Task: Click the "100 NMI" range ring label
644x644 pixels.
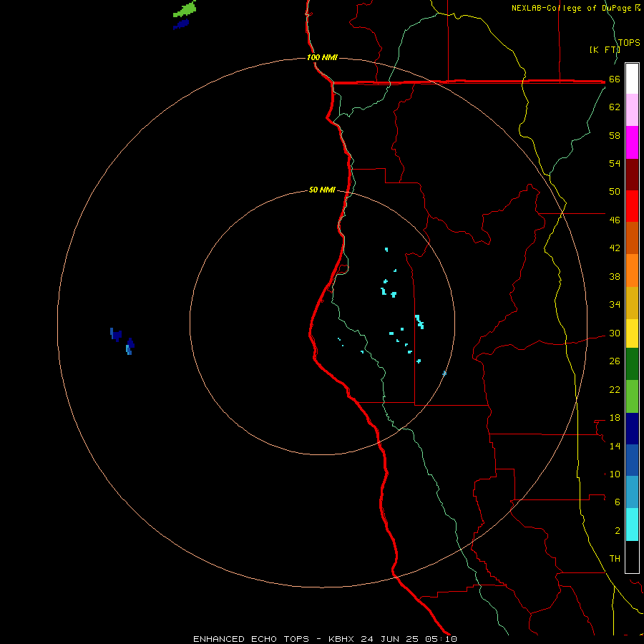Action: (322, 57)
